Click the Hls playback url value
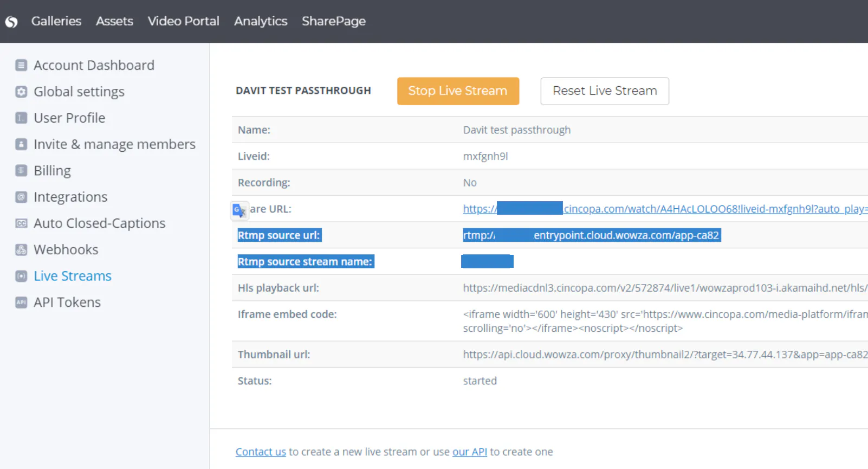 coord(665,288)
